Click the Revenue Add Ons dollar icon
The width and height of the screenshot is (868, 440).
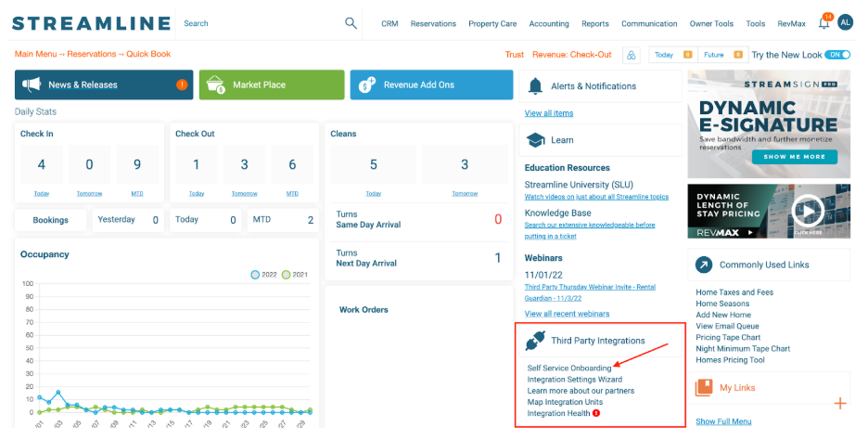pyautogui.click(x=367, y=84)
